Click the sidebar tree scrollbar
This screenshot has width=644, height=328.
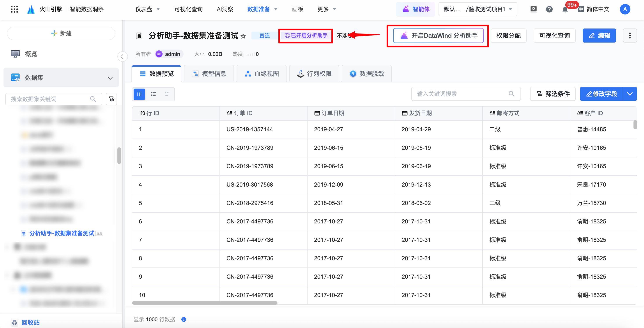pos(119,156)
